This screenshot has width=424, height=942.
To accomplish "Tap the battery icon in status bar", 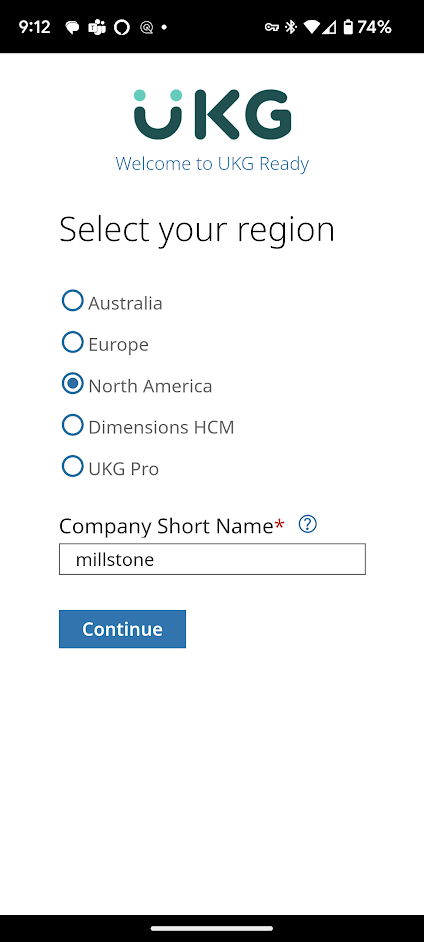I will [x=348, y=27].
